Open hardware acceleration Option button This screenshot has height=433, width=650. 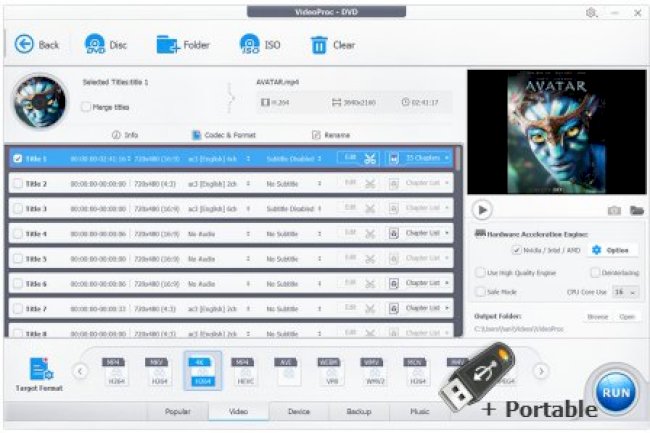611,250
